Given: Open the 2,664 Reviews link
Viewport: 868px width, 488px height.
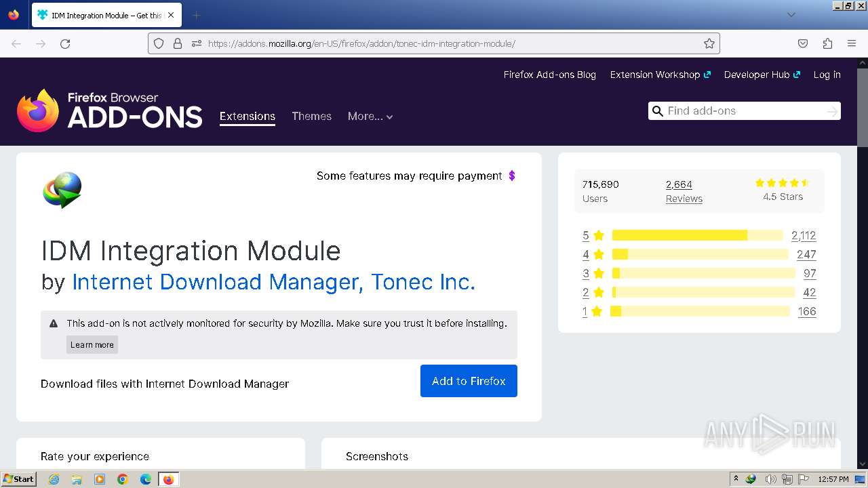Looking at the screenshot, I should point(684,191).
